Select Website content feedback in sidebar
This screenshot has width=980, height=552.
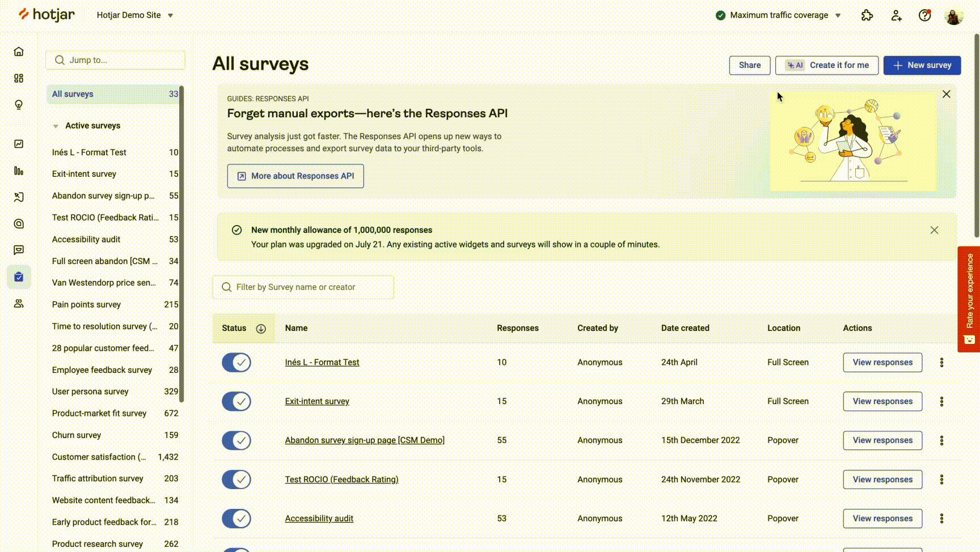pyautogui.click(x=115, y=500)
